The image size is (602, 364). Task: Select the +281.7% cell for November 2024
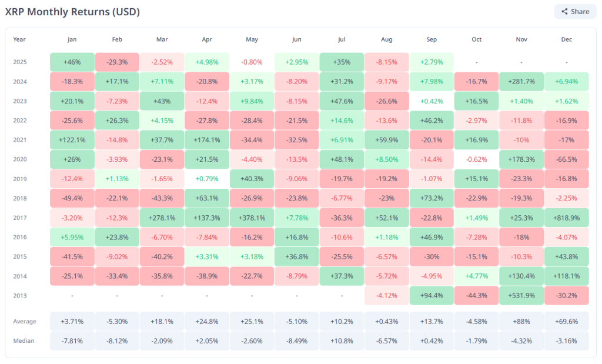(521, 82)
